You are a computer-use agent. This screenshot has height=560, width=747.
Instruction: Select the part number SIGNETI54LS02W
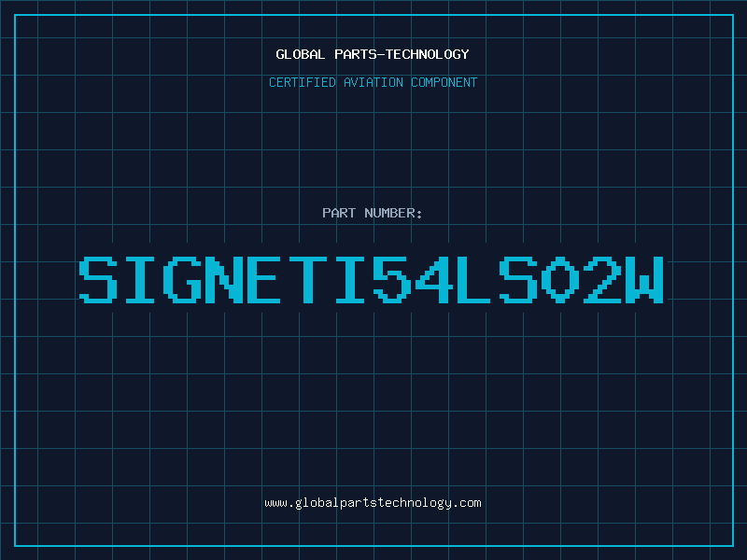pos(371,279)
